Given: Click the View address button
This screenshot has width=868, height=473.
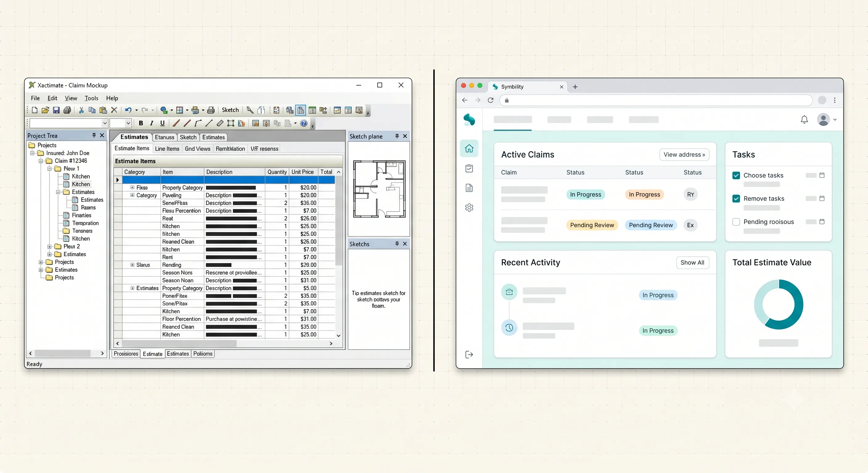Looking at the screenshot, I should pos(684,155).
